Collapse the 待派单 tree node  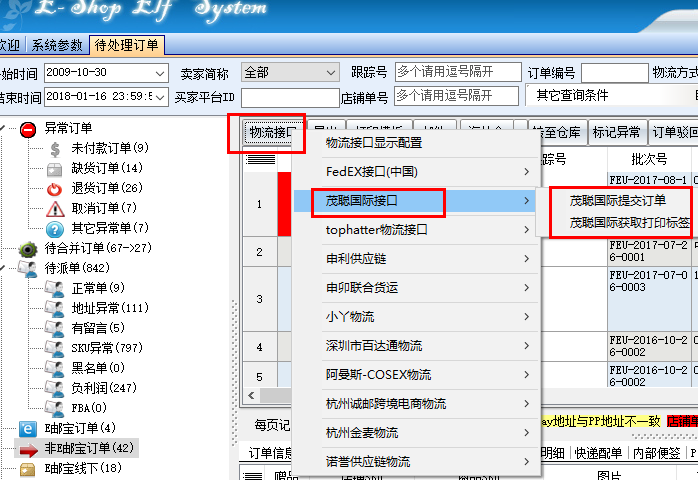[2, 268]
